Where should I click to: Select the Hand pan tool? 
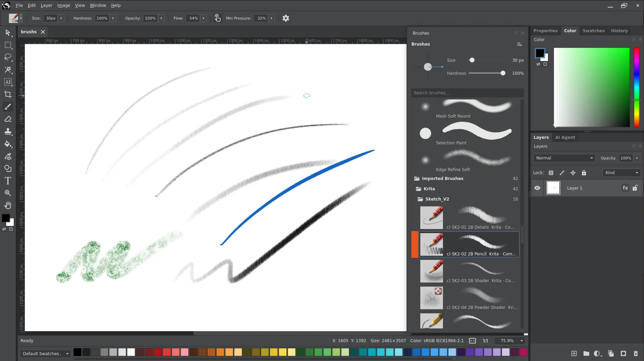(8, 205)
